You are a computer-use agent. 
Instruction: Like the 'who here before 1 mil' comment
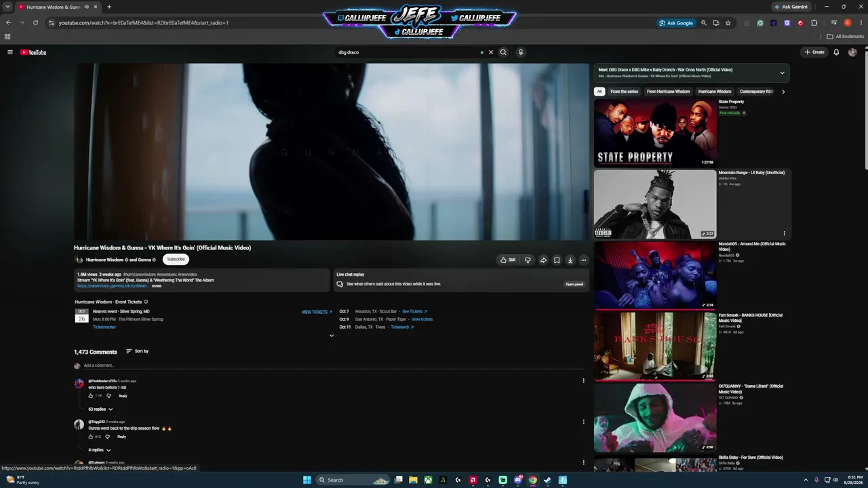coord(91,396)
